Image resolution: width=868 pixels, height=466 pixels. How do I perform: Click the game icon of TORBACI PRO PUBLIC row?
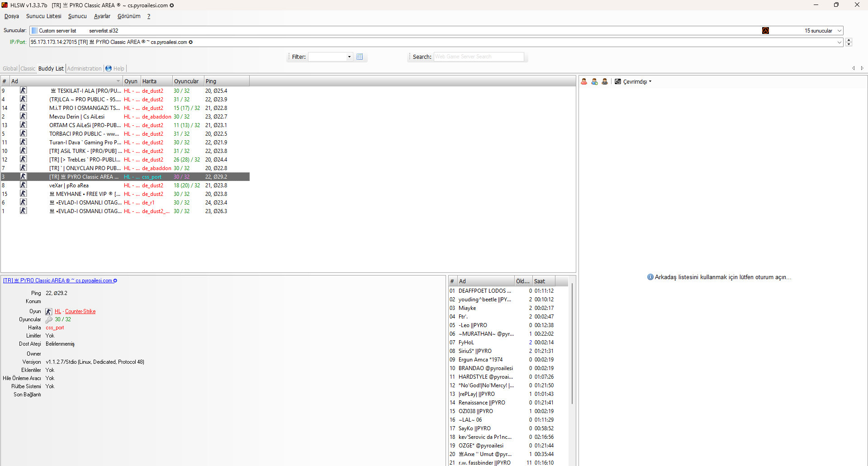(x=23, y=133)
